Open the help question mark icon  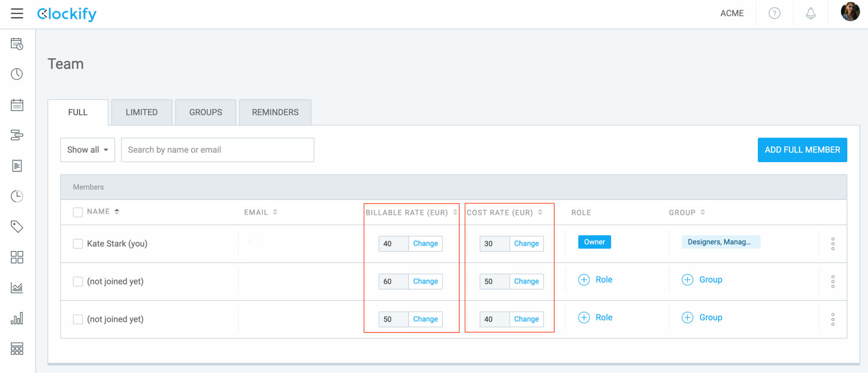tap(774, 14)
